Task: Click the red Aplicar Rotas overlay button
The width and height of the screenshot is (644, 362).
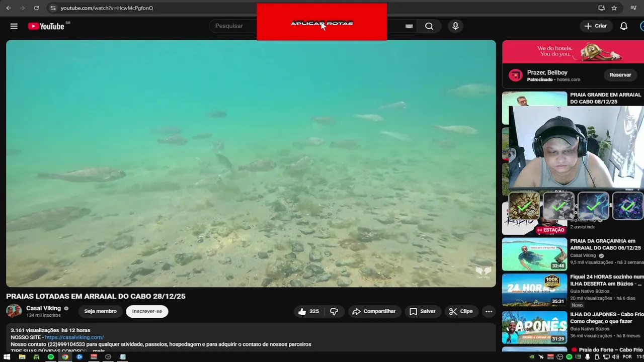Action: pyautogui.click(x=322, y=22)
